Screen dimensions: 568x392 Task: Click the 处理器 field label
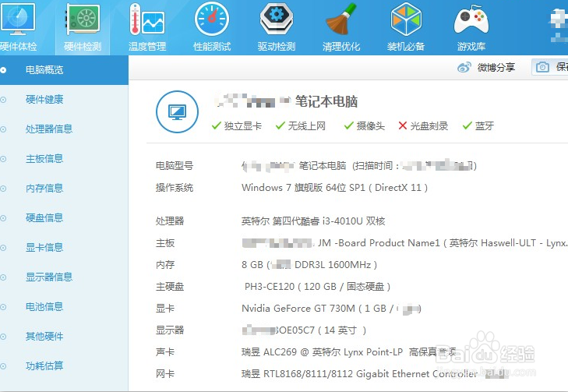click(170, 221)
